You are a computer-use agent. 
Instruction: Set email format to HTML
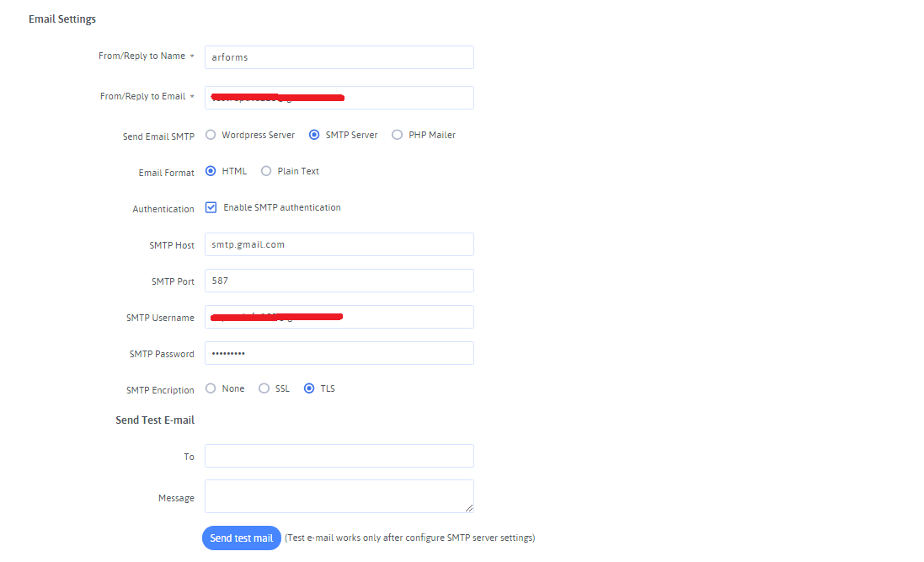click(211, 171)
